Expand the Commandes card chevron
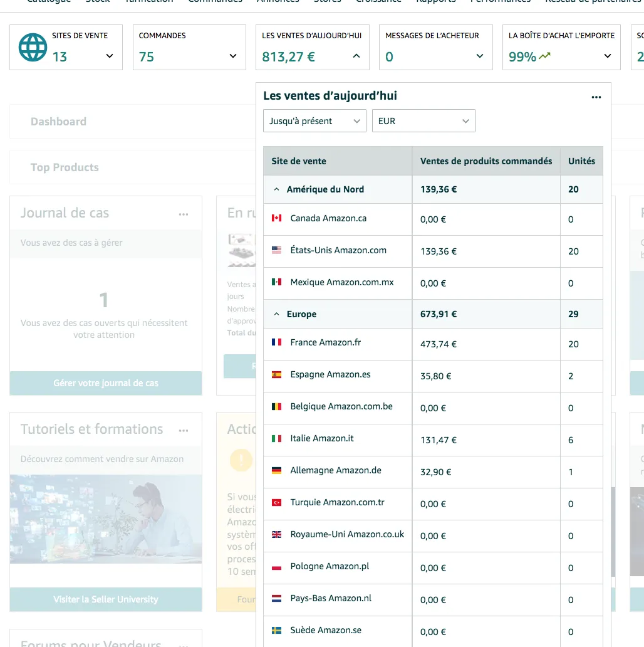Image resolution: width=644 pixels, height=647 pixels. pyautogui.click(x=233, y=56)
